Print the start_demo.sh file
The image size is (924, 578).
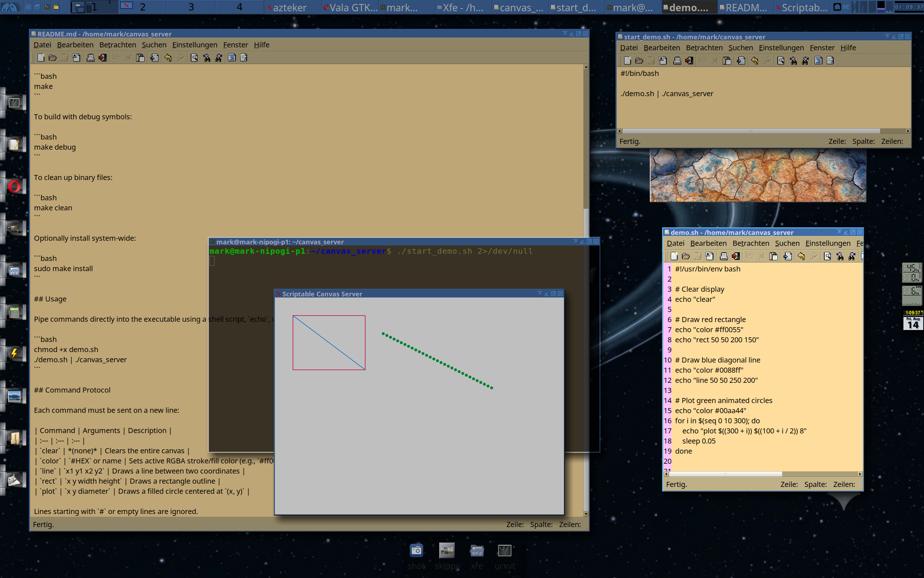(x=677, y=60)
